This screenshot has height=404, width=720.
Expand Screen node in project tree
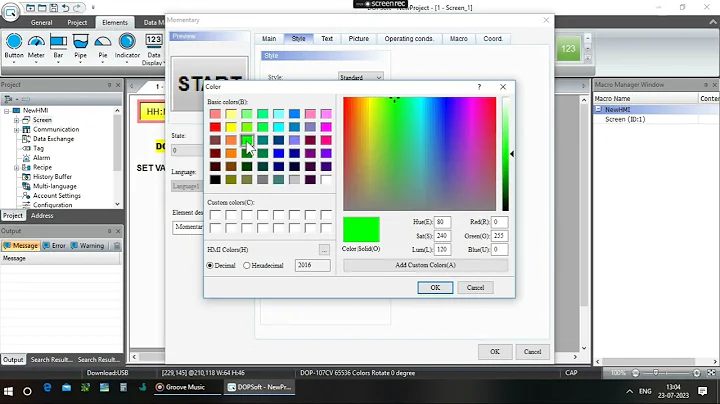pyautogui.click(x=17, y=120)
